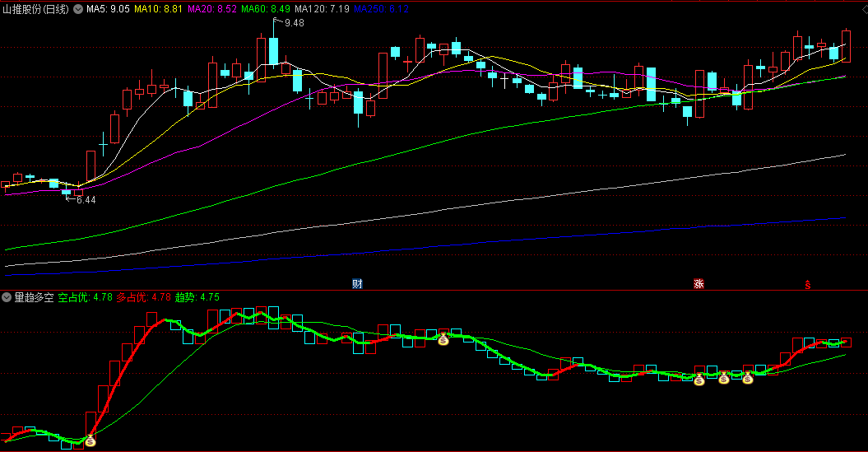This screenshot has width=868, height=452.
Task: Click the 山推股份(日线) stock title
Action: (x=36, y=9)
